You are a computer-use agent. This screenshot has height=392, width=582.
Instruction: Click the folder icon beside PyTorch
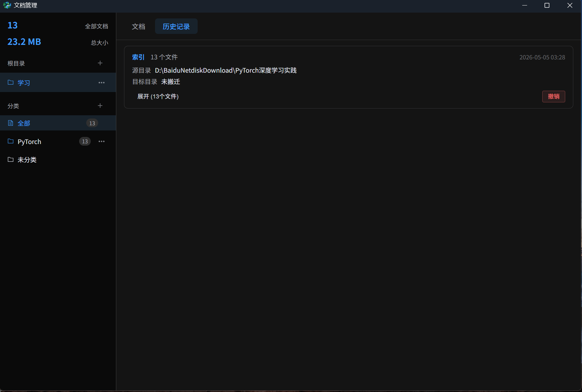click(x=11, y=141)
